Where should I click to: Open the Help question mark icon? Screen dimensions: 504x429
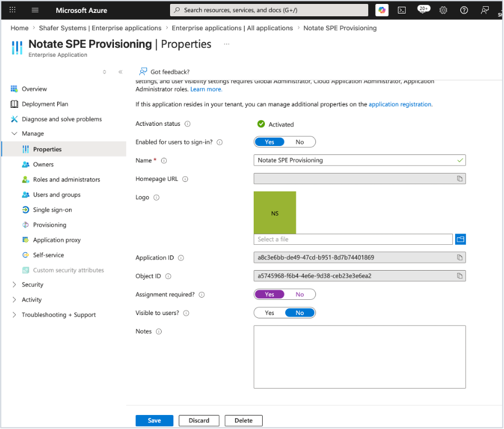pyautogui.click(x=464, y=10)
